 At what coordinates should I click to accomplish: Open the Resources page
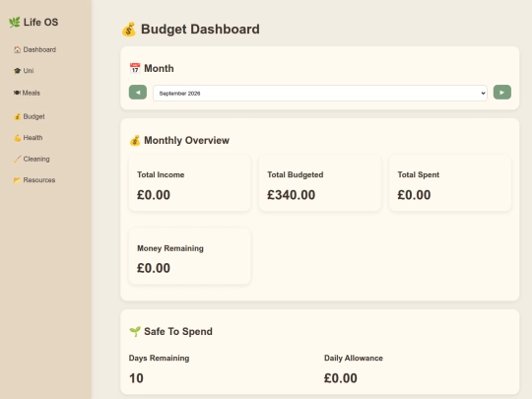[34, 180]
